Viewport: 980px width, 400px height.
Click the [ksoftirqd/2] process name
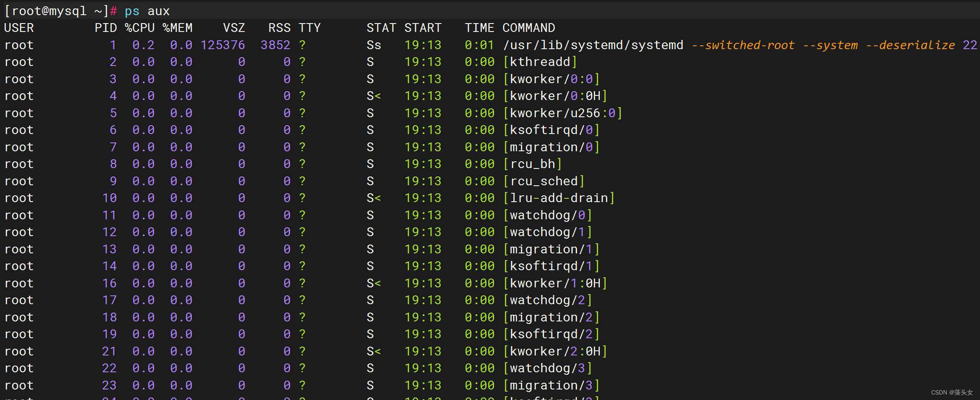pos(552,334)
